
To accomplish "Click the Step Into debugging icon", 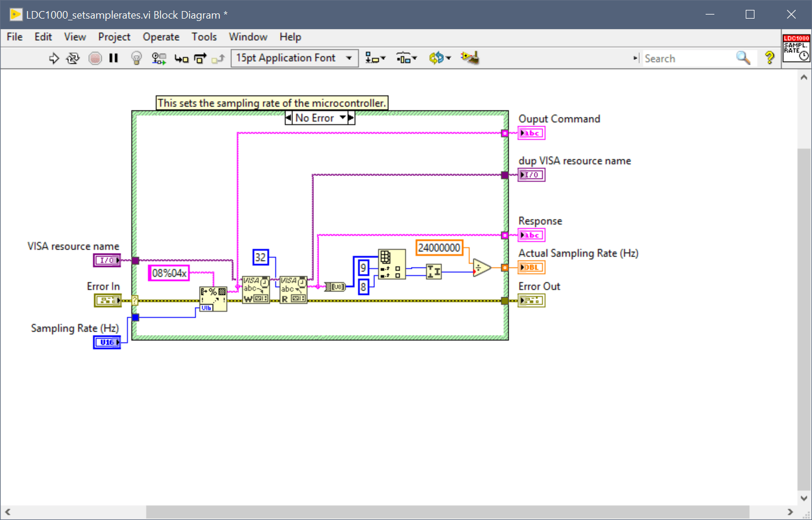I will tap(181, 58).
